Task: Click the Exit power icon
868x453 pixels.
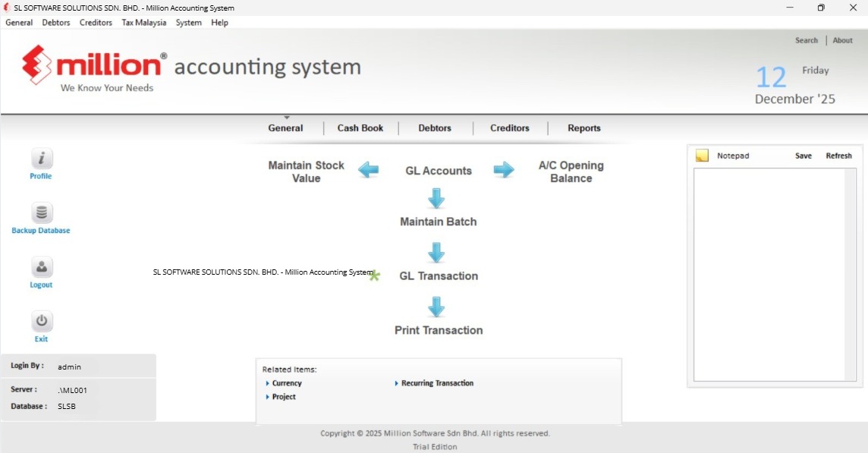Action: pos(41,319)
